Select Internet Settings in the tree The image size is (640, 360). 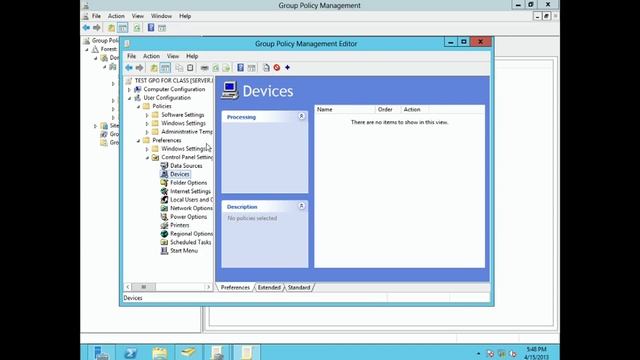pyautogui.click(x=190, y=191)
